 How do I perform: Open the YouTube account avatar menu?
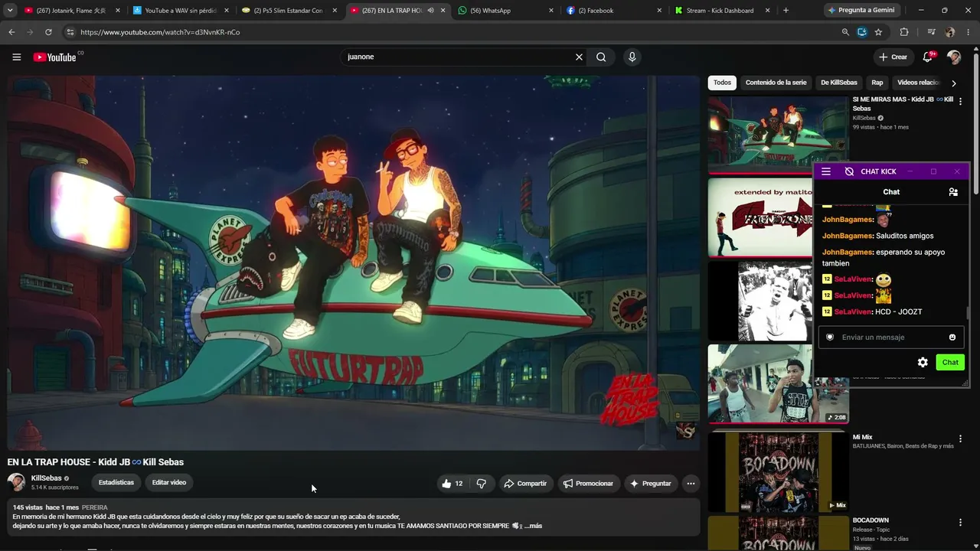tap(954, 57)
